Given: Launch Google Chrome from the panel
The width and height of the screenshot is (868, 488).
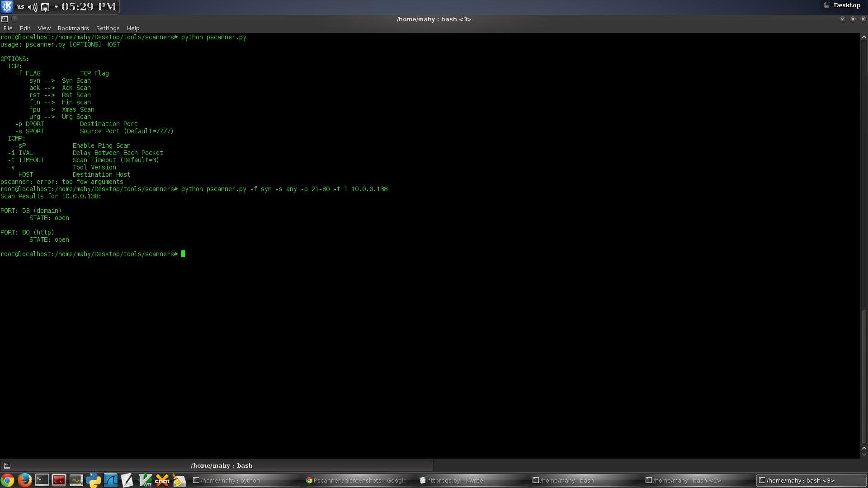Looking at the screenshot, I should tap(7, 480).
